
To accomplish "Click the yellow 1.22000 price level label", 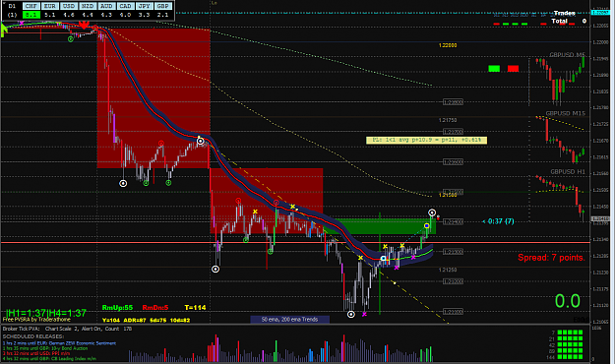I will tap(448, 45).
